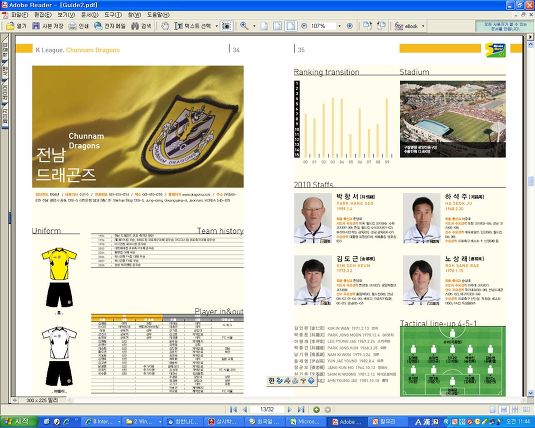535x428 pixels.
Task: Open the zoom percentage dropdown arrow
Action: pos(339,26)
